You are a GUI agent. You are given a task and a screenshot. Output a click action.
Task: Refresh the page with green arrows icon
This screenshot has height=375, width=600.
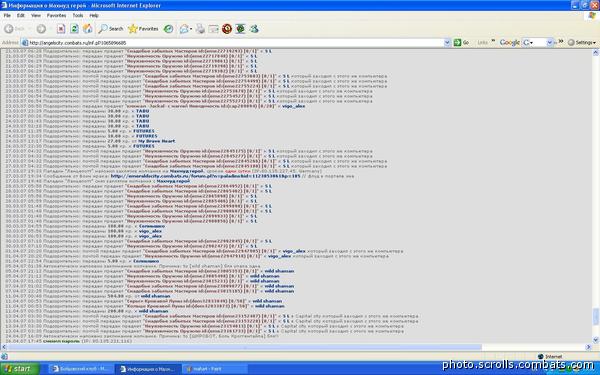point(74,29)
